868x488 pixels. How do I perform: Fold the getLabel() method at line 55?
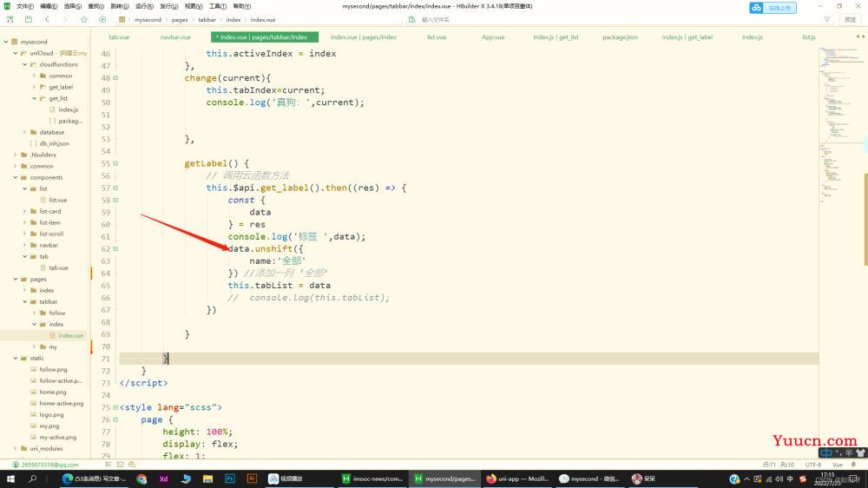[115, 163]
